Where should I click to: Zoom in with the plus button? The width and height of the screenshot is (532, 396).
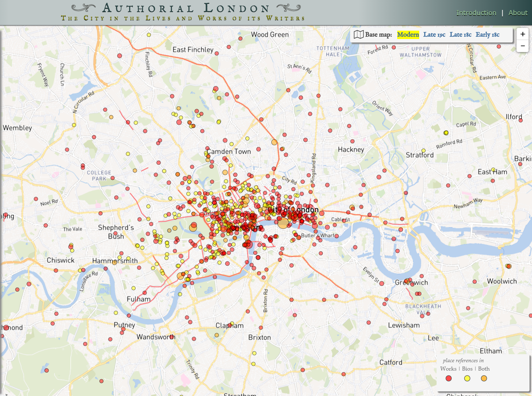coord(522,34)
